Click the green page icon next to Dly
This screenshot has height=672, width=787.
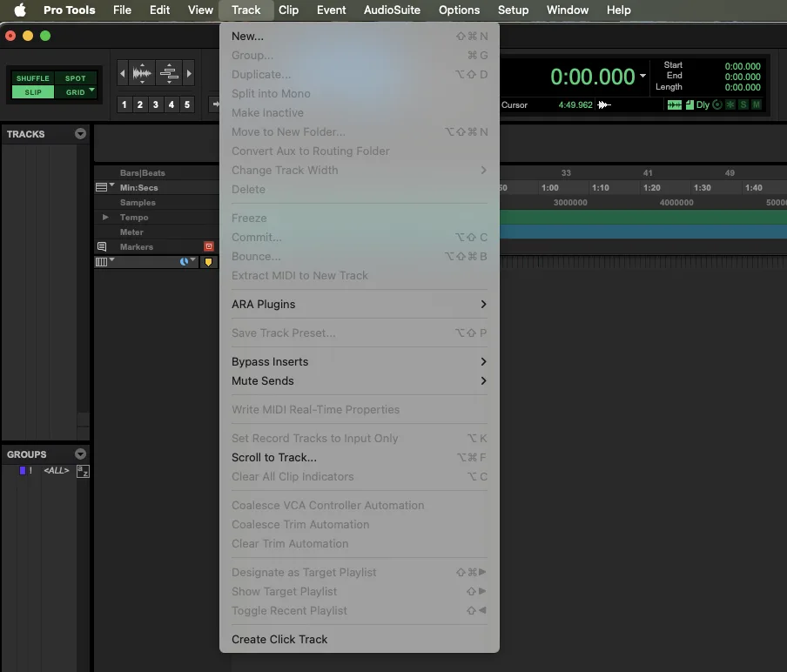[689, 104]
